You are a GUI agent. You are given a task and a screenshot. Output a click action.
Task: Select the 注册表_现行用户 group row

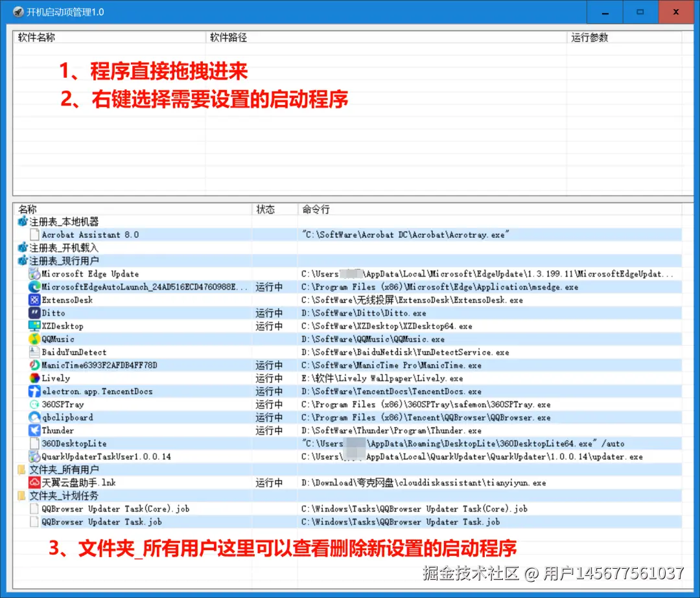coord(349,260)
